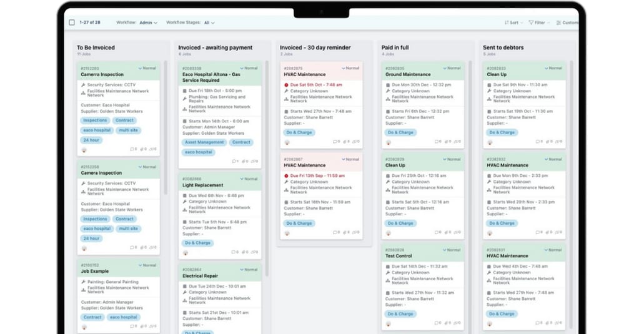644x334 pixels.
Task: Change Normal priority on Light Replacement card
Action: coord(249,179)
